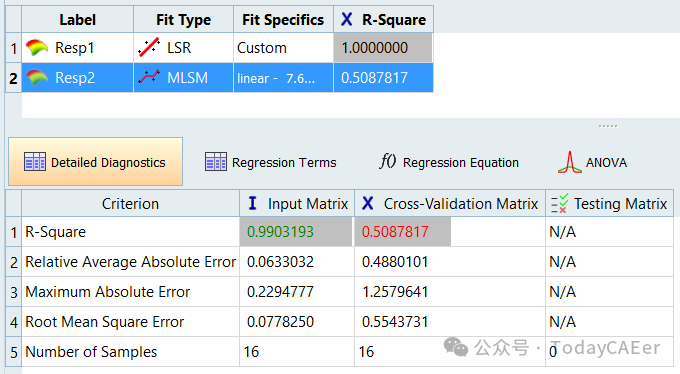
Task: Click the Cross-Validation Matrix X icon
Action: [x=368, y=203]
